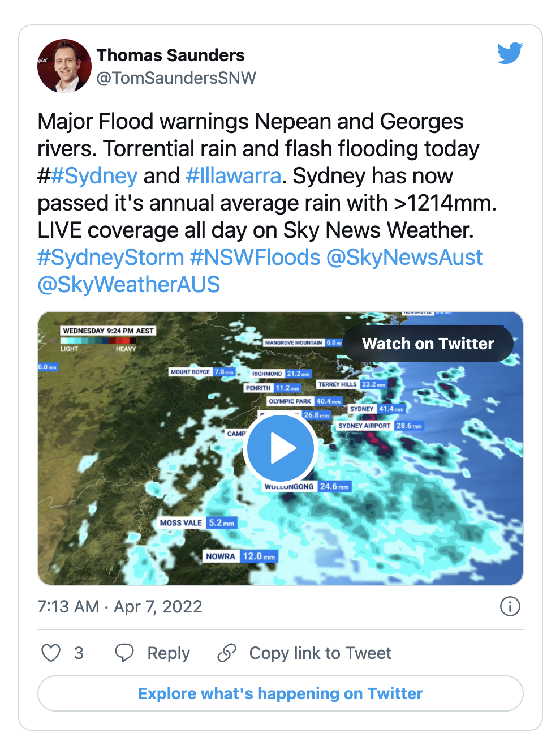Follow the #SydneyStorm hashtag link
This screenshot has height=754, width=560.
[111, 258]
